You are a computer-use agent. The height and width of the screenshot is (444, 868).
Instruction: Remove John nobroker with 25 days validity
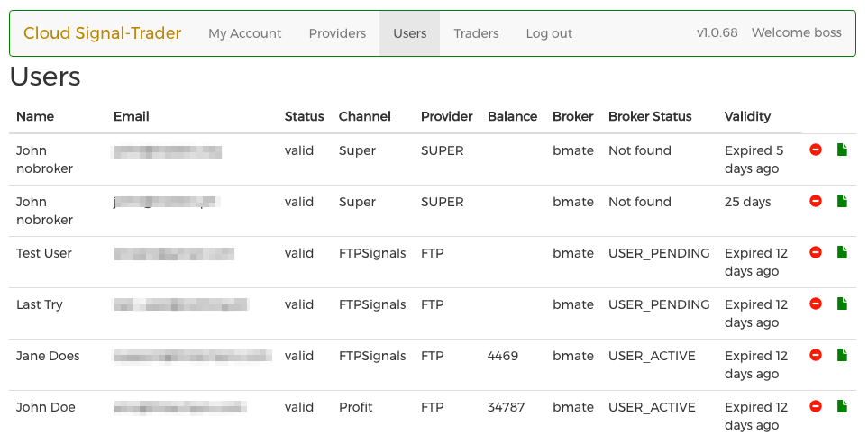pyautogui.click(x=816, y=202)
